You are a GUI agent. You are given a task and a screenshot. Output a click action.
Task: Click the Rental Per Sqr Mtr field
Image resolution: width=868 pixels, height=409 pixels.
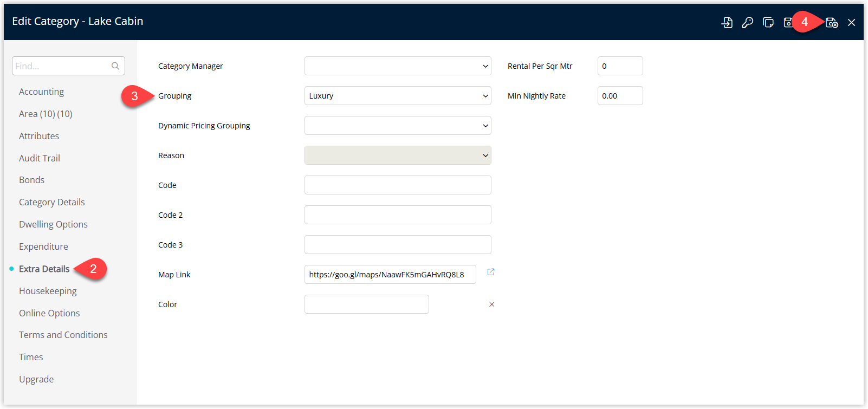pyautogui.click(x=620, y=66)
